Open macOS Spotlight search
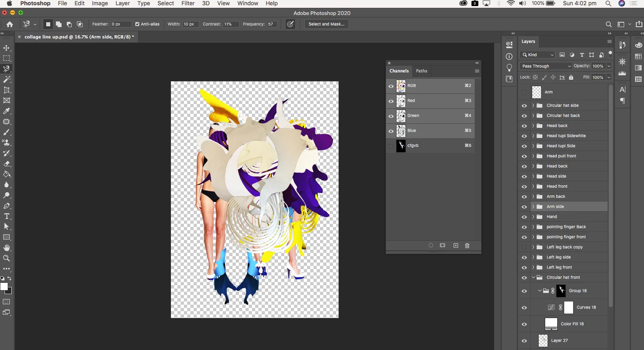 (608, 3)
